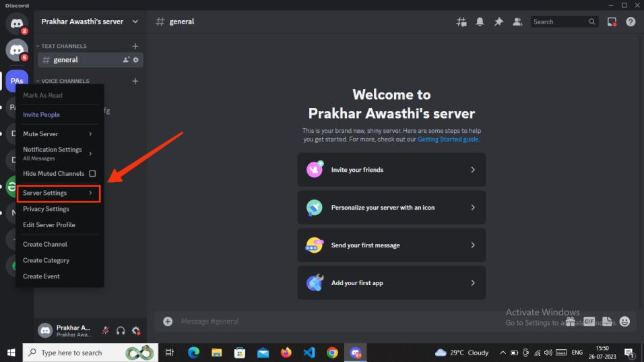Open Discord home direct messages icon

[16, 24]
